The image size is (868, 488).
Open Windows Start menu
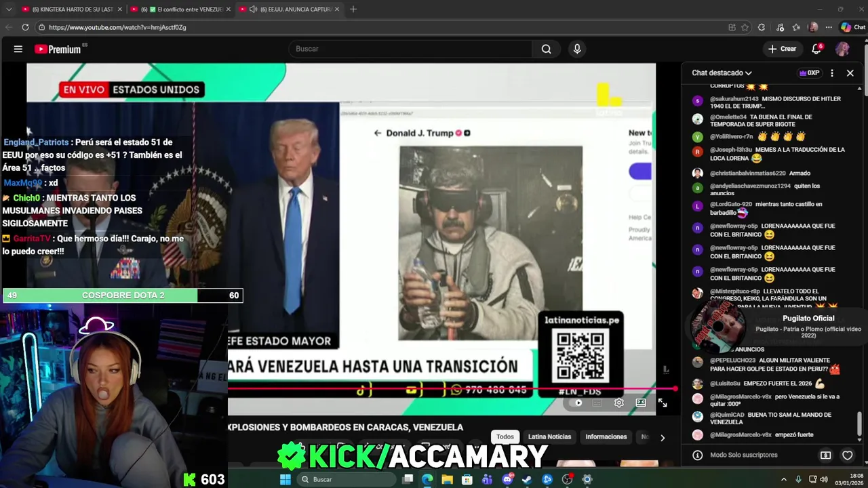point(285,479)
